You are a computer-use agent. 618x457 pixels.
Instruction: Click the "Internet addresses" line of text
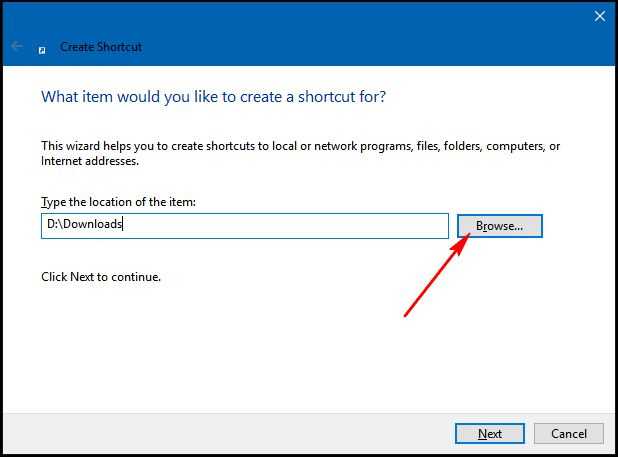tap(90, 161)
